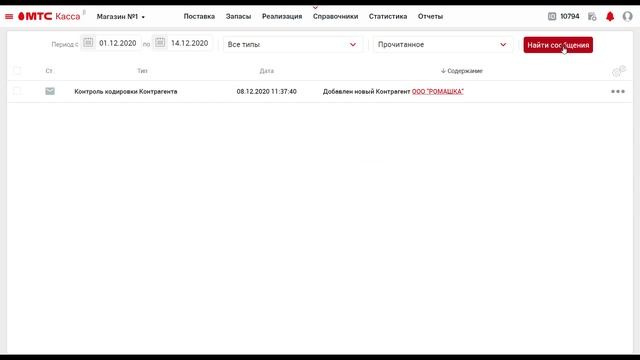This screenshot has width=640, height=360.
Task: Open the Отчеты menu
Action: point(430,16)
